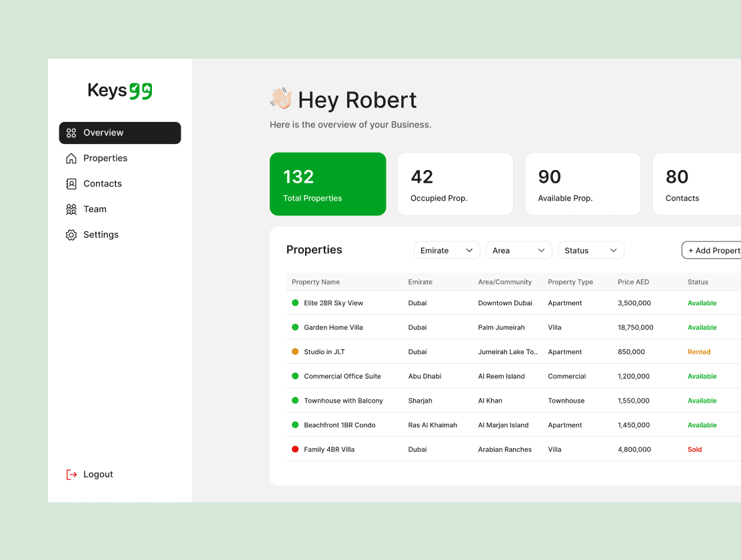
Task: Click the Area/Community column header
Action: click(x=504, y=282)
